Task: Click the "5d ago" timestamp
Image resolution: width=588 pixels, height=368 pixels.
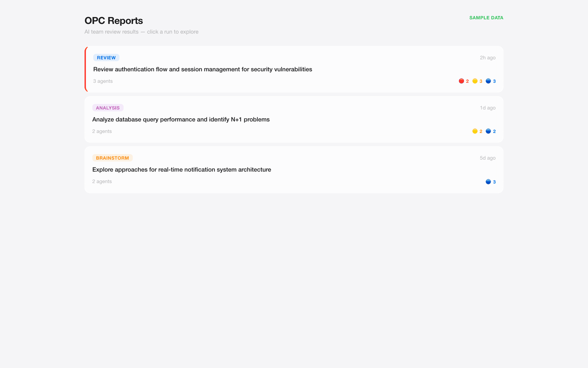Action: [x=487, y=158]
